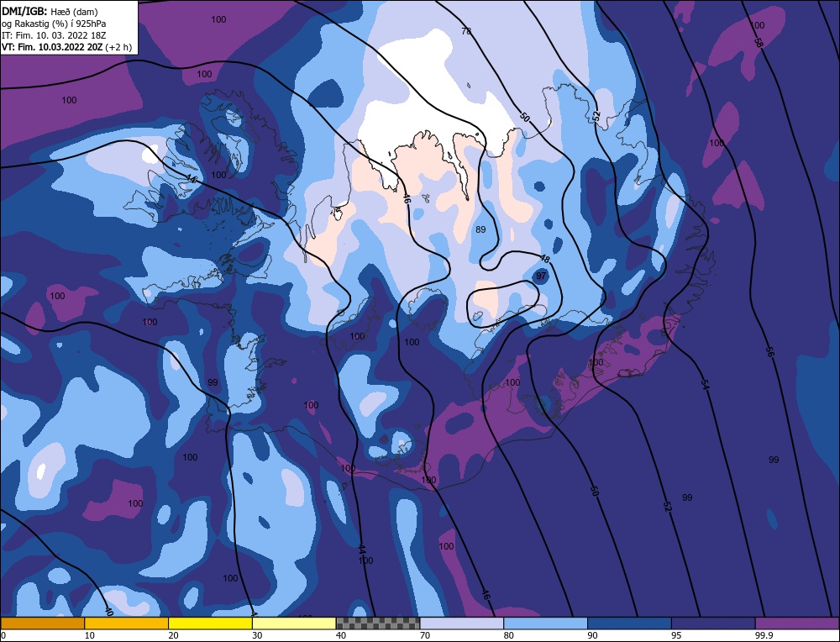Click the humidity value '97' on the map
840x642 pixels.
[x=541, y=276]
